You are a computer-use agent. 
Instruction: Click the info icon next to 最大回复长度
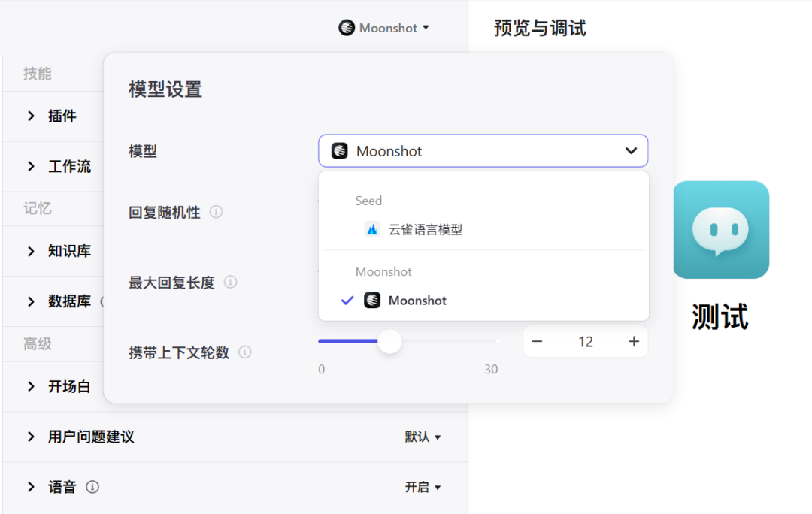click(231, 282)
